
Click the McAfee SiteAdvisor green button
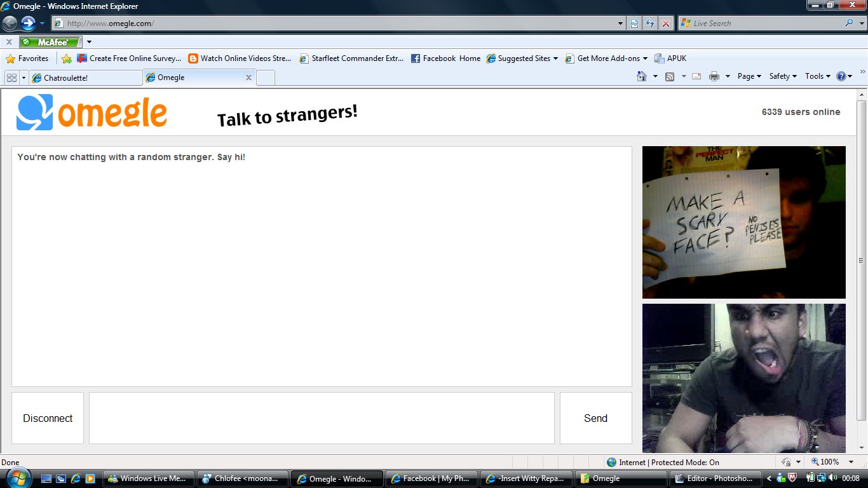tap(51, 42)
